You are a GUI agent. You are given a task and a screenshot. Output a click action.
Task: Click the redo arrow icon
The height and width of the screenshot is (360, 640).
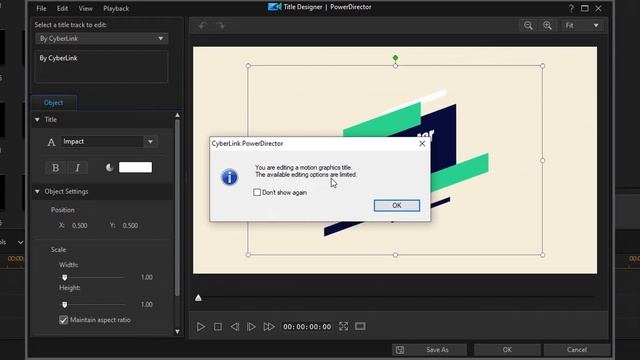click(x=221, y=26)
